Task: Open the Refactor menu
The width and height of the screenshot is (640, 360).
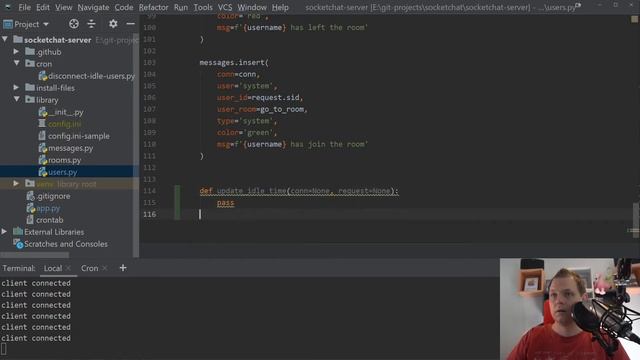Action: point(153,7)
